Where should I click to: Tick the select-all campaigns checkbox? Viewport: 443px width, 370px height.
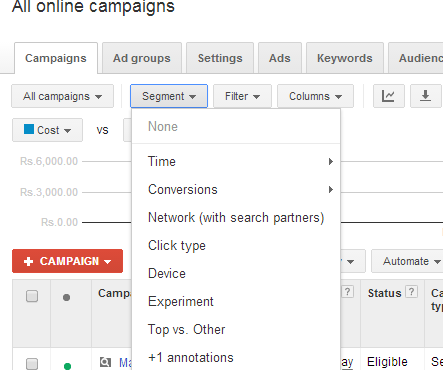(32, 296)
